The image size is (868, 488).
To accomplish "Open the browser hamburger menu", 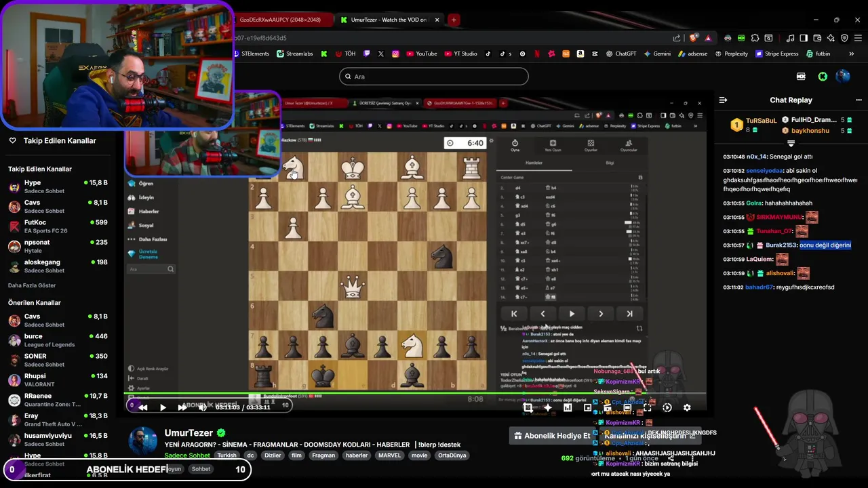I will tap(859, 38).
